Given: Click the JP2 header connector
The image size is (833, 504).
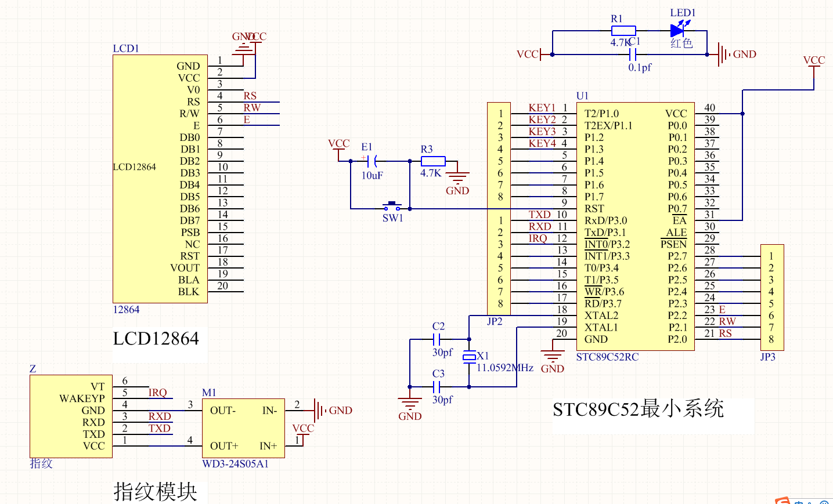Looking at the screenshot, I should click(499, 209).
